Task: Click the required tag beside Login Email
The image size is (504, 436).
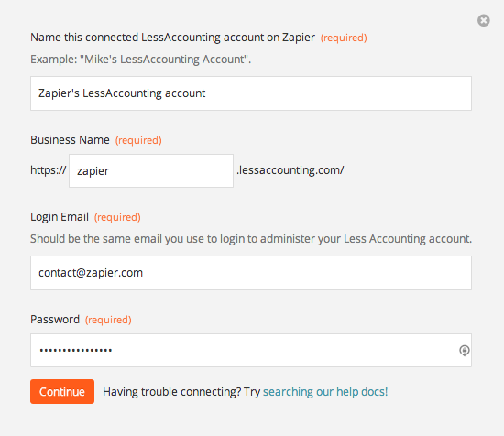Action: [117, 217]
